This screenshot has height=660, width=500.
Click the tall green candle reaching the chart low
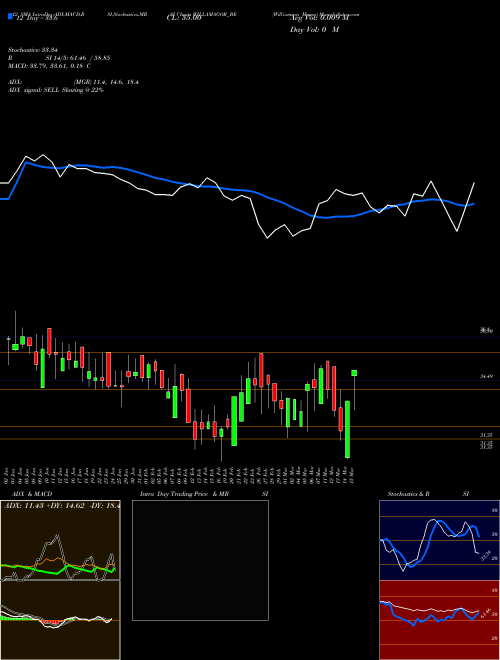pos(348,429)
